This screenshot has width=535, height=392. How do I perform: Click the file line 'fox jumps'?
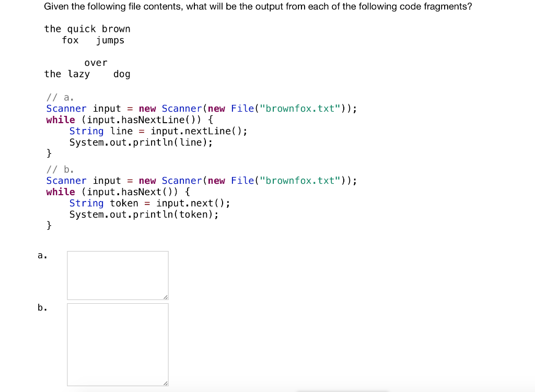point(93,40)
